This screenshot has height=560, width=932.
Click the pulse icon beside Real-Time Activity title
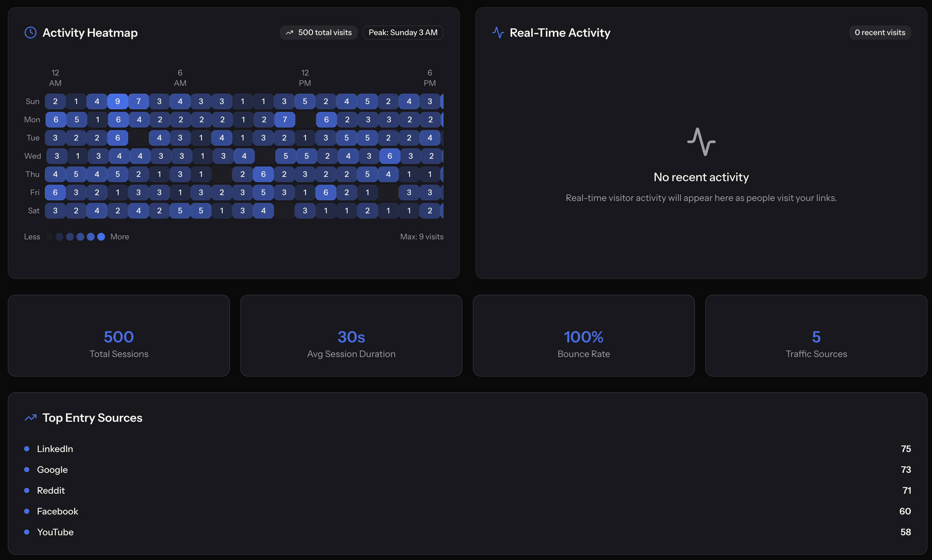click(x=498, y=33)
